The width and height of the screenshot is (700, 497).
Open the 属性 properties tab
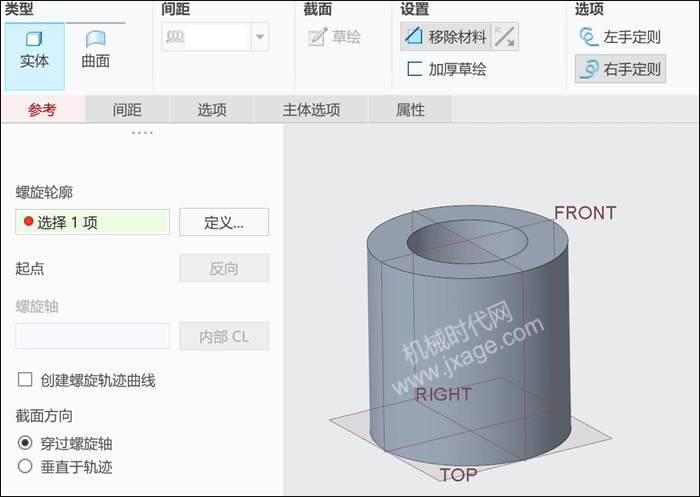click(410, 109)
